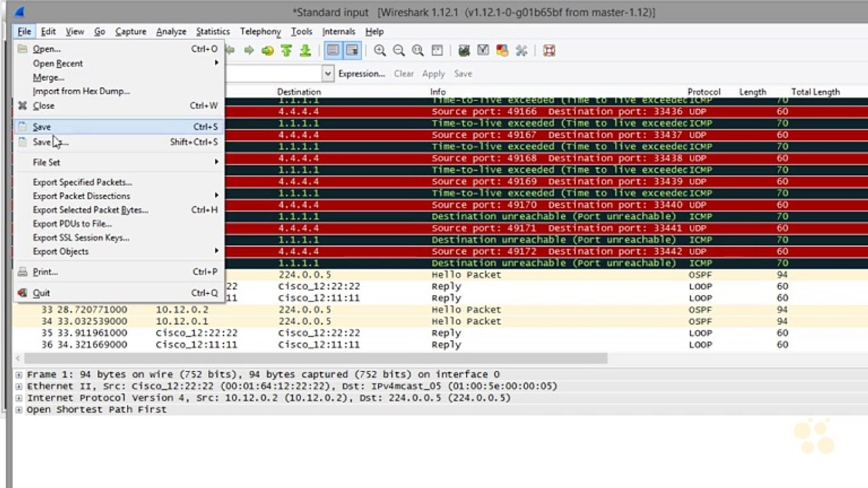This screenshot has height=488, width=868.
Task: Click the go to packet icon
Action: click(268, 51)
